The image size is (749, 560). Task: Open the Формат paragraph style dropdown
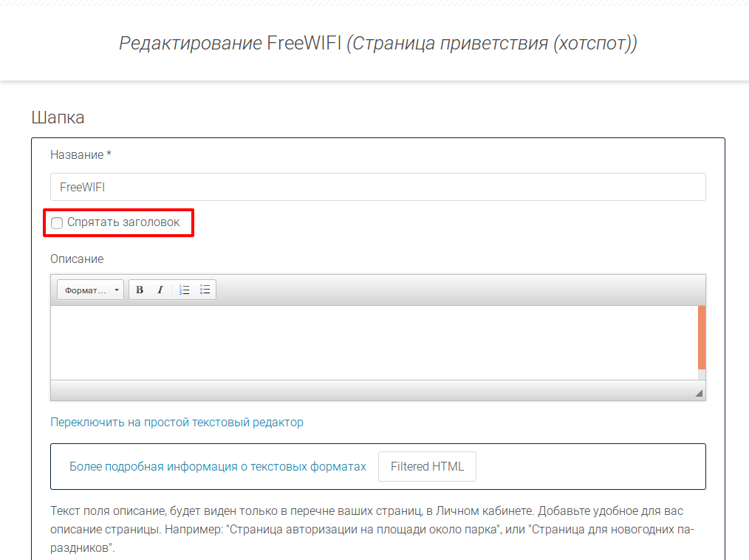tap(86, 290)
